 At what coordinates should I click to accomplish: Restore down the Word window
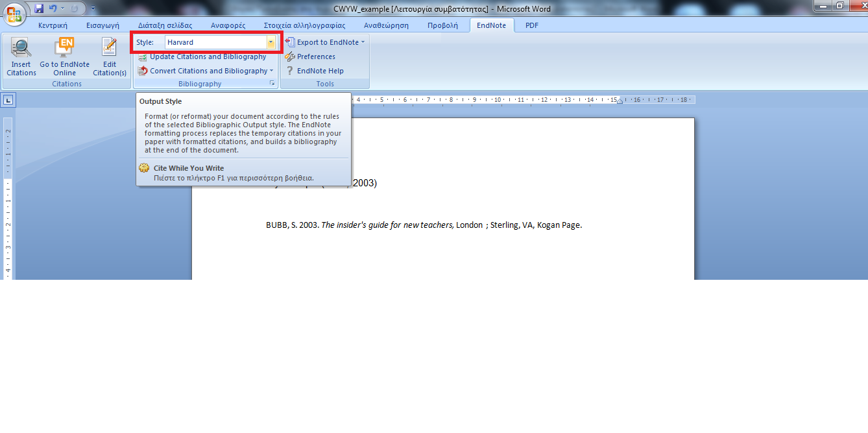click(840, 6)
